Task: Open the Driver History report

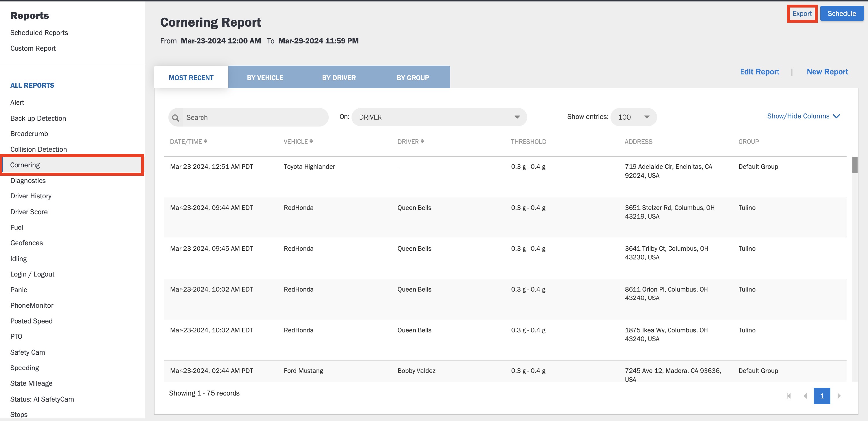Action: [x=31, y=196]
